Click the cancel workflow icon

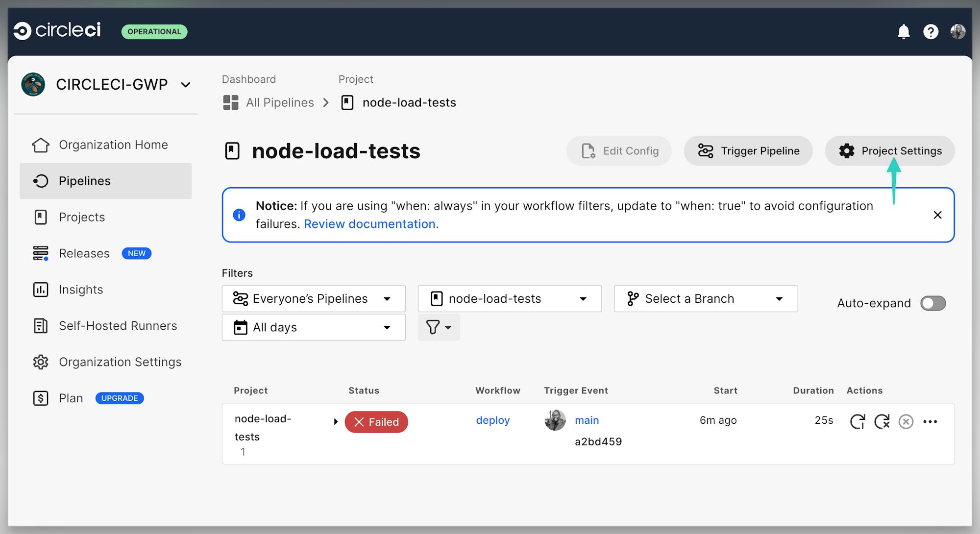point(906,421)
